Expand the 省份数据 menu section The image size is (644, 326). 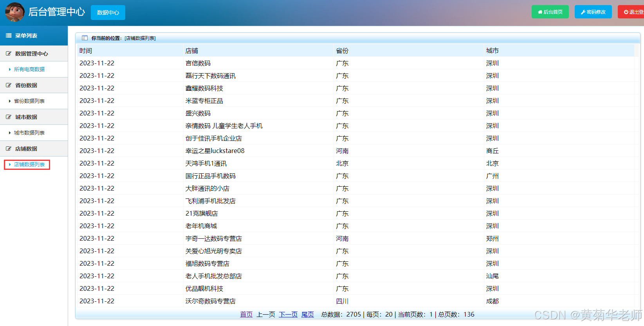click(34, 85)
